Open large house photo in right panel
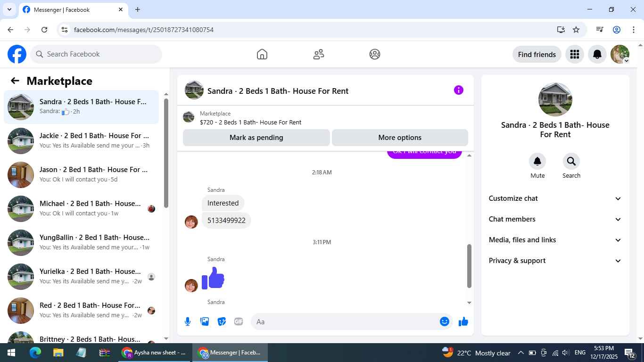The width and height of the screenshot is (644, 362). pyautogui.click(x=555, y=99)
